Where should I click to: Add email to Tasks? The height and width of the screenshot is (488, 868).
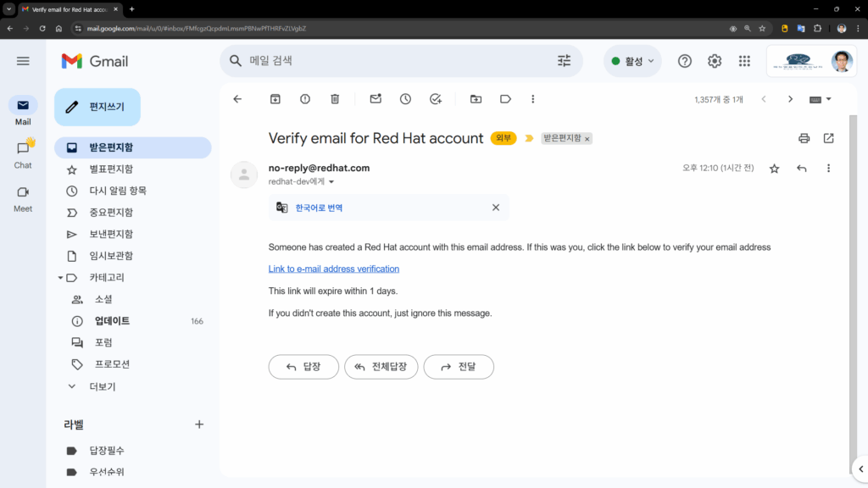pyautogui.click(x=436, y=99)
